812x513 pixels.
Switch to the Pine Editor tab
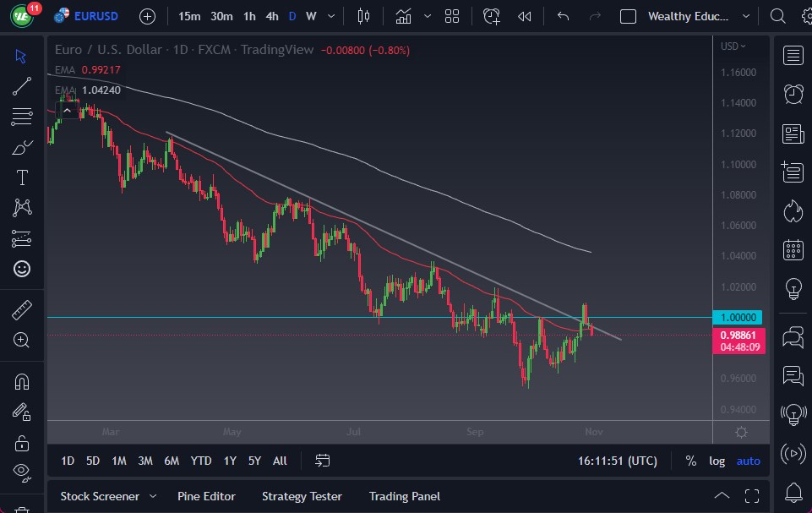[206, 496]
